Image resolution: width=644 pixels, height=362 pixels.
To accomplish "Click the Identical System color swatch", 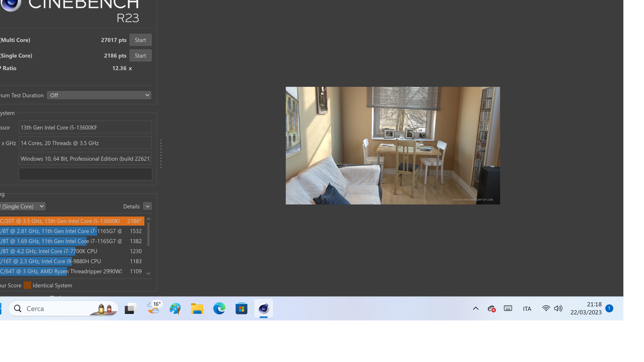I will pyautogui.click(x=27, y=285).
